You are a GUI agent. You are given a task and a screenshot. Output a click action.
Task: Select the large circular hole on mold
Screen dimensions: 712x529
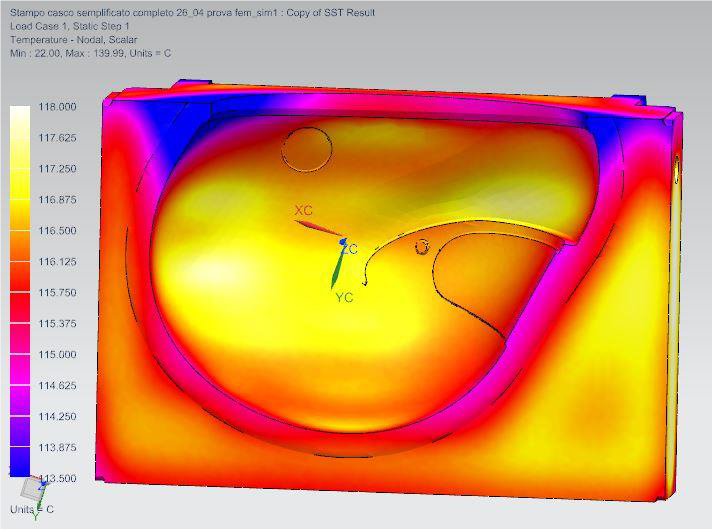point(306,151)
